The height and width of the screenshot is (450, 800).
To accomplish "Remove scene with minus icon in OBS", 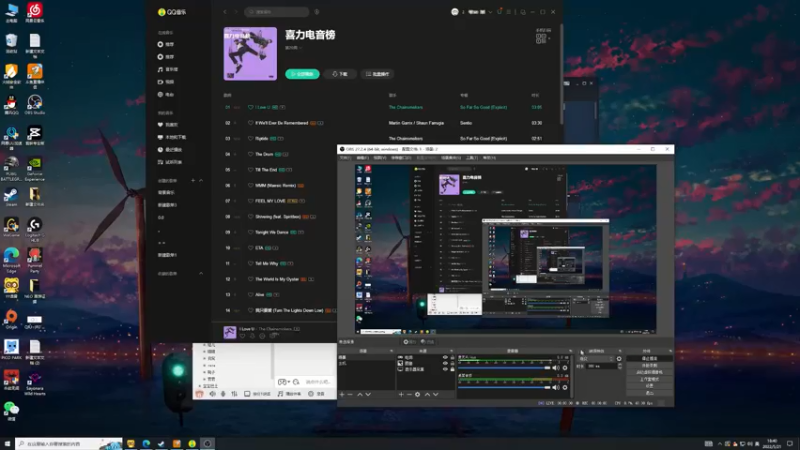I will pyautogui.click(x=350, y=394).
